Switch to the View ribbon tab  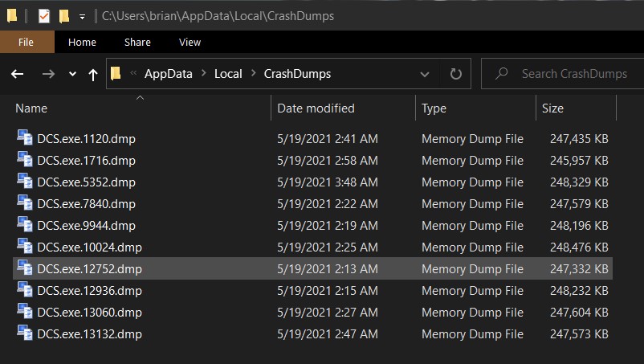(190, 42)
